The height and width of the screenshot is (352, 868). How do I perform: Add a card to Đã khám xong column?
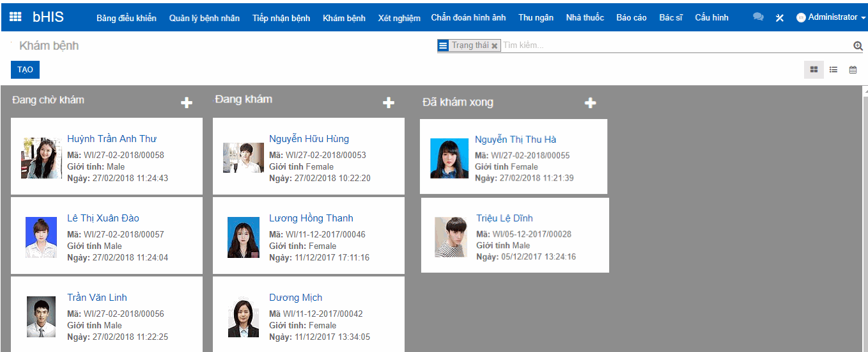tap(591, 103)
